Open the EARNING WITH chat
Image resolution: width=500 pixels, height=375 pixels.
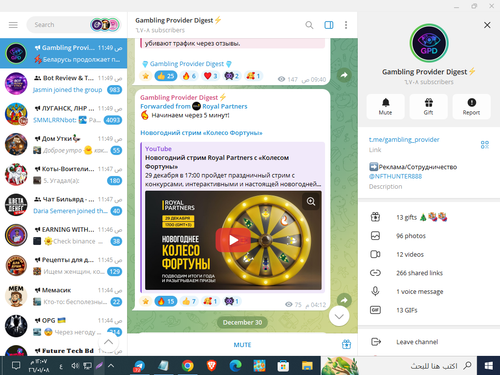pos(63,235)
